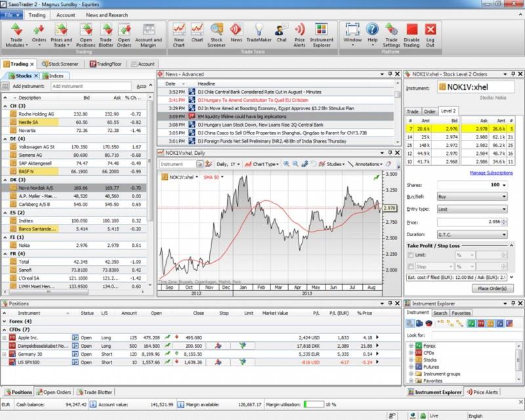The image size is (525, 420).
Task: Open the Open Orders ribbon icon
Action: pyautogui.click(x=124, y=35)
